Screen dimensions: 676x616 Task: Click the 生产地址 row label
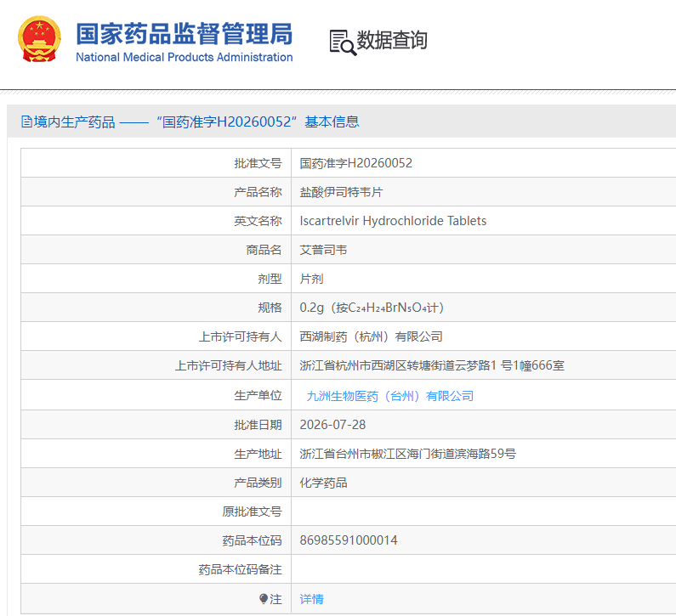(258, 454)
